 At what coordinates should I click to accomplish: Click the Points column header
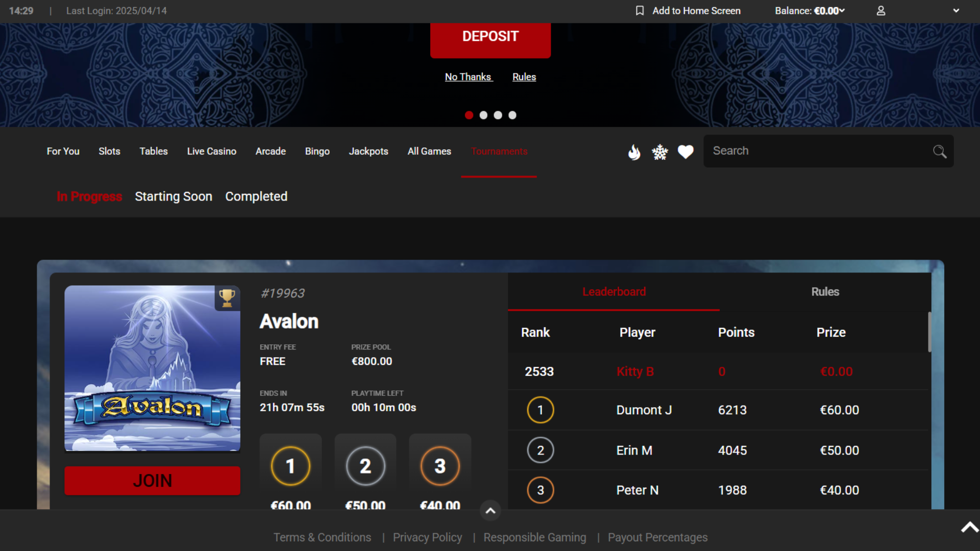point(736,332)
